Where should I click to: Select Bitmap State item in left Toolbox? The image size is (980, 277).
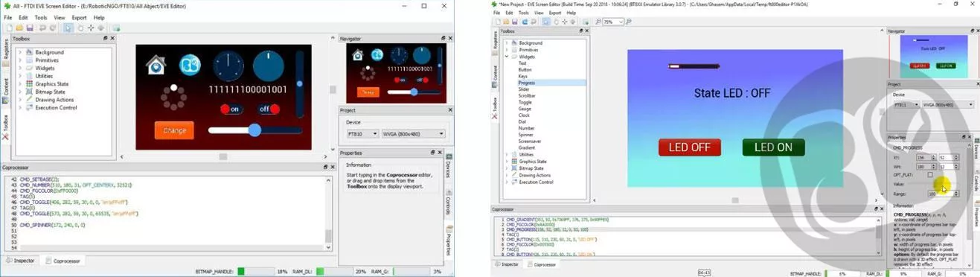coord(51,92)
